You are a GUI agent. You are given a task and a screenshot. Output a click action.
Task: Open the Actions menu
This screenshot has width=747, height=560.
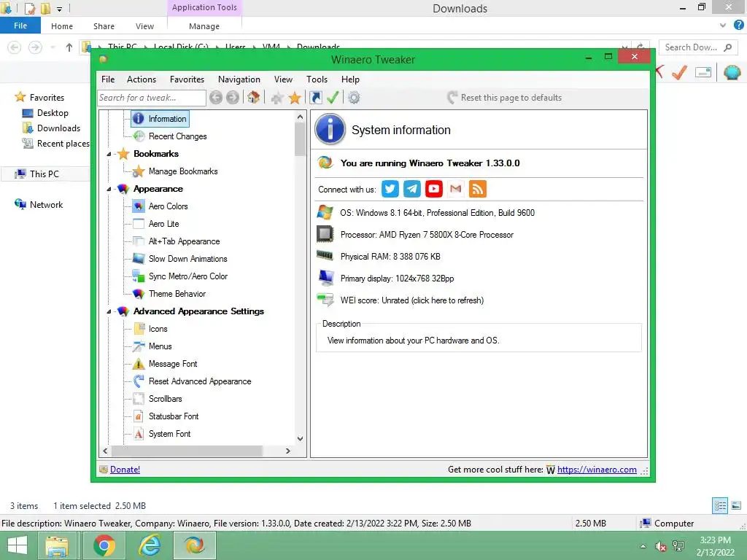142,79
